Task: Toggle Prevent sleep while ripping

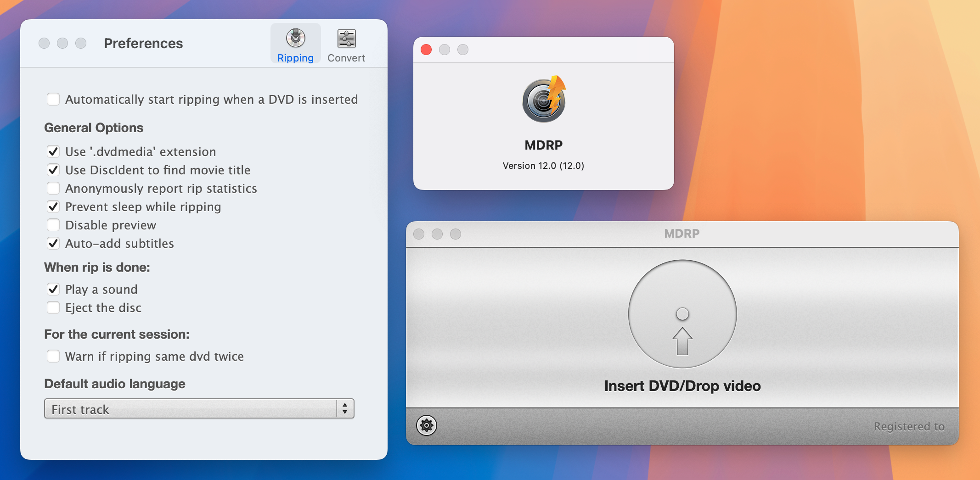Action: pos(53,207)
